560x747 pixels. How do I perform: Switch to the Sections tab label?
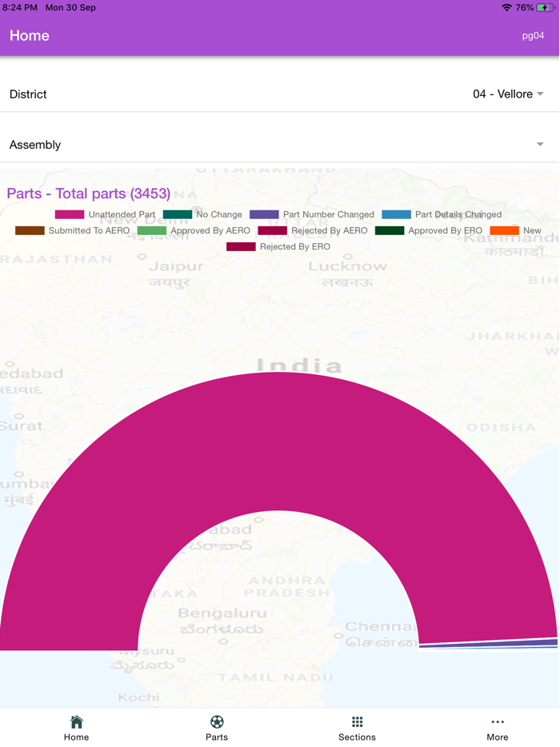(x=357, y=737)
